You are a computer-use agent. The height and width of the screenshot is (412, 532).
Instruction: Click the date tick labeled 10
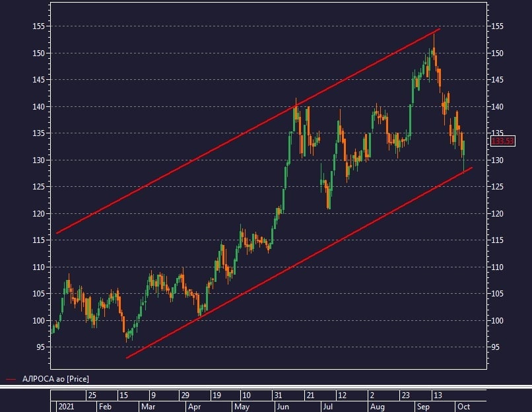click(246, 395)
